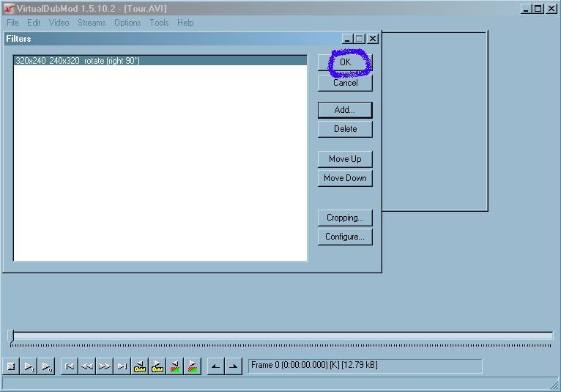Open the Tools menu

point(159,23)
